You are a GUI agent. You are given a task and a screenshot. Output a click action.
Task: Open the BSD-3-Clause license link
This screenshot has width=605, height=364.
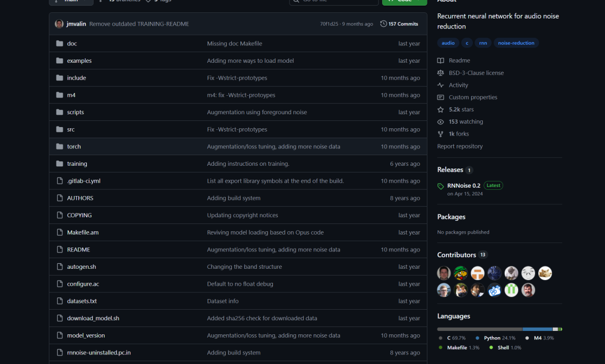476,73
